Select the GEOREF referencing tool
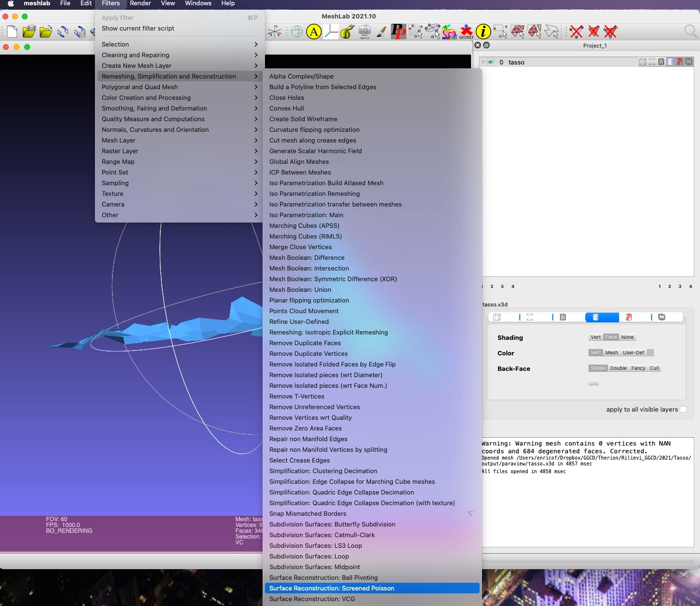The image size is (700, 606). [466, 32]
